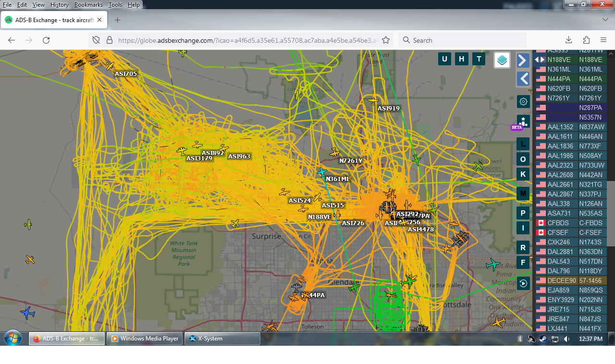
Task: Toggle the M multiselect button
Action: (x=523, y=194)
